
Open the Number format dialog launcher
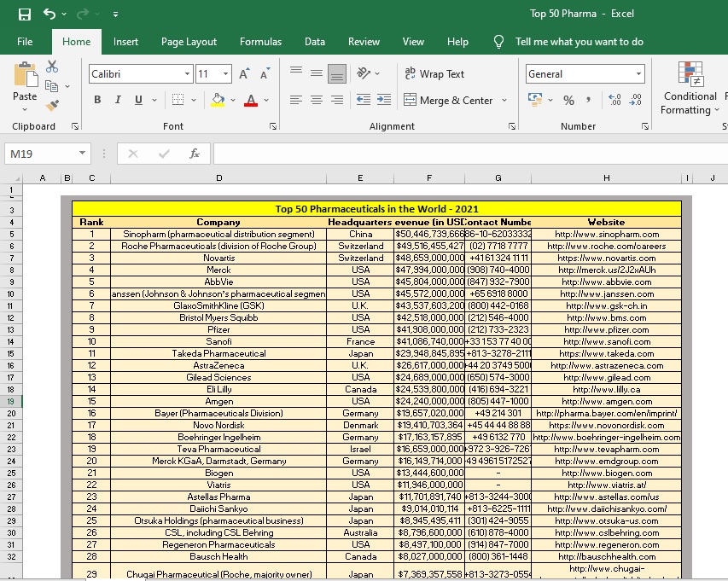(645, 126)
